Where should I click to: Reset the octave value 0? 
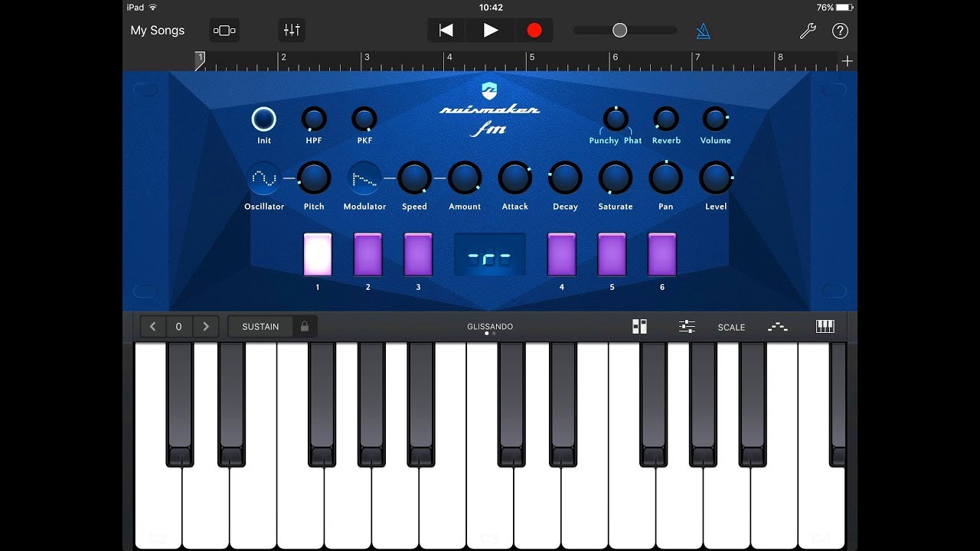[178, 327]
